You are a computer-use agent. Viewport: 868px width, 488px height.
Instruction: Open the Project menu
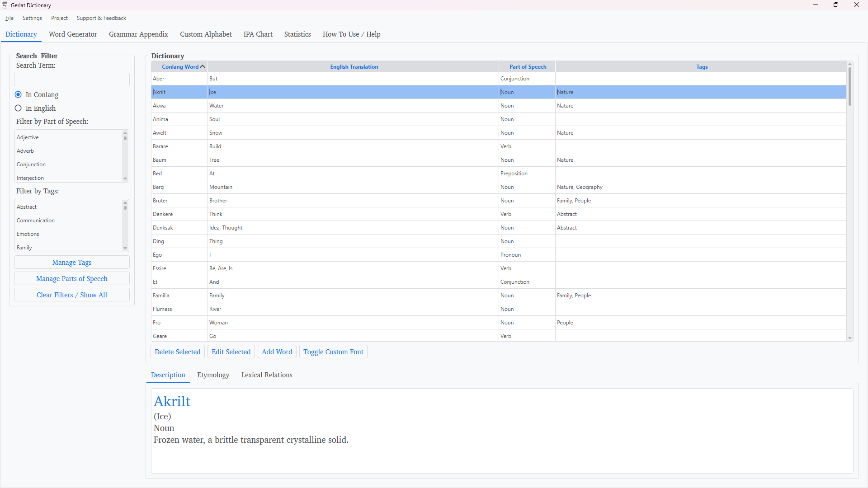[x=59, y=18]
